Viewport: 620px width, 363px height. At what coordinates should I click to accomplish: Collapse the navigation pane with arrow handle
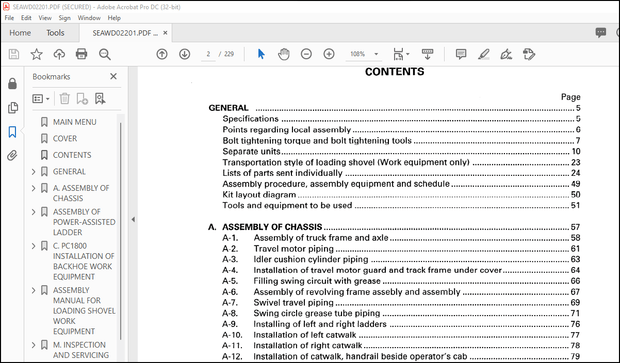tap(133, 219)
